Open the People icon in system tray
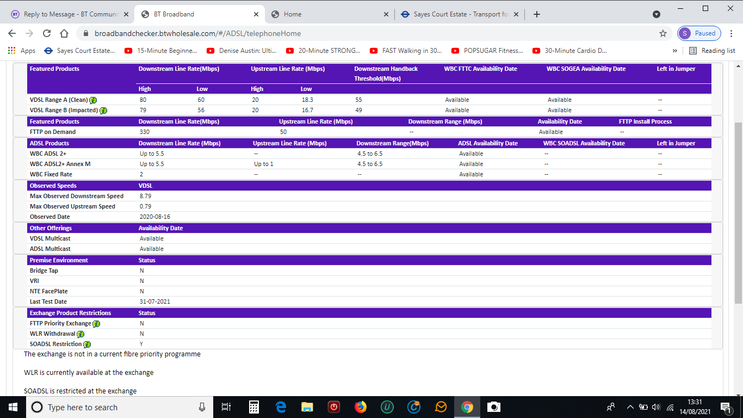The height and width of the screenshot is (418, 743). [x=611, y=407]
